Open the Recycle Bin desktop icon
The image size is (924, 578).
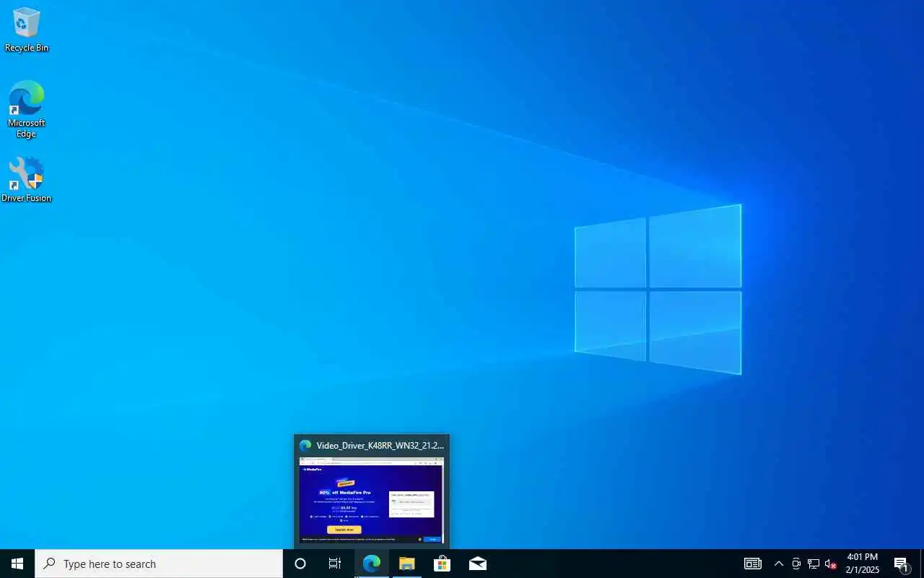(x=27, y=30)
